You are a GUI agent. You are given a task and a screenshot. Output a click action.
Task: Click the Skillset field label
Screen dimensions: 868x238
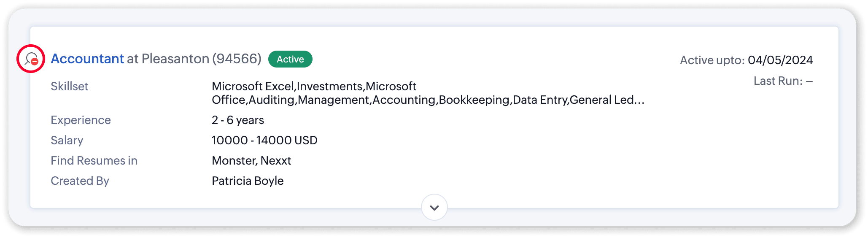click(70, 87)
